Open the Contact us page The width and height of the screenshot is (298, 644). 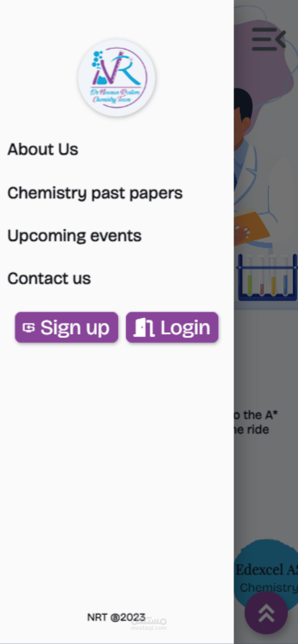point(49,278)
